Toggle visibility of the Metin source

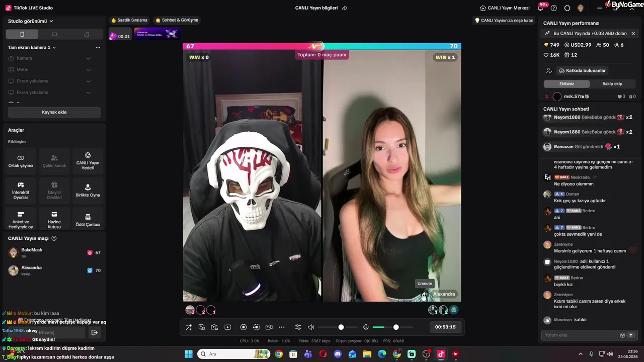(x=88, y=70)
